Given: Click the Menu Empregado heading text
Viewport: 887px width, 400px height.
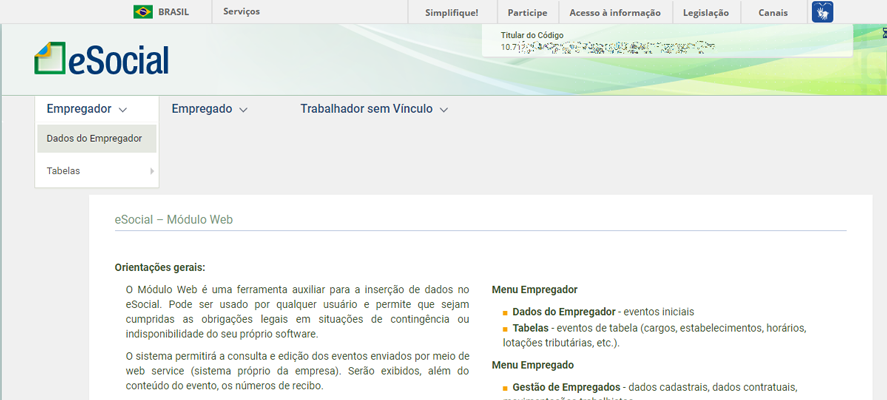Looking at the screenshot, I should coord(533,365).
